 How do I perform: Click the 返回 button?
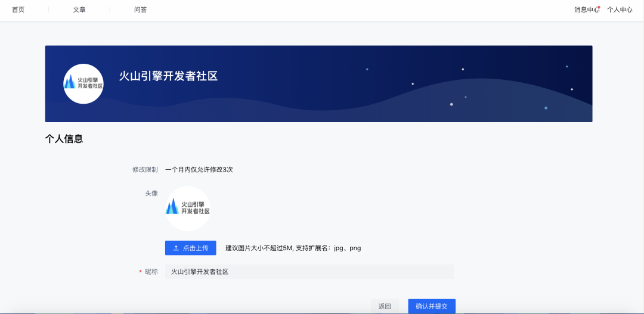point(385,306)
